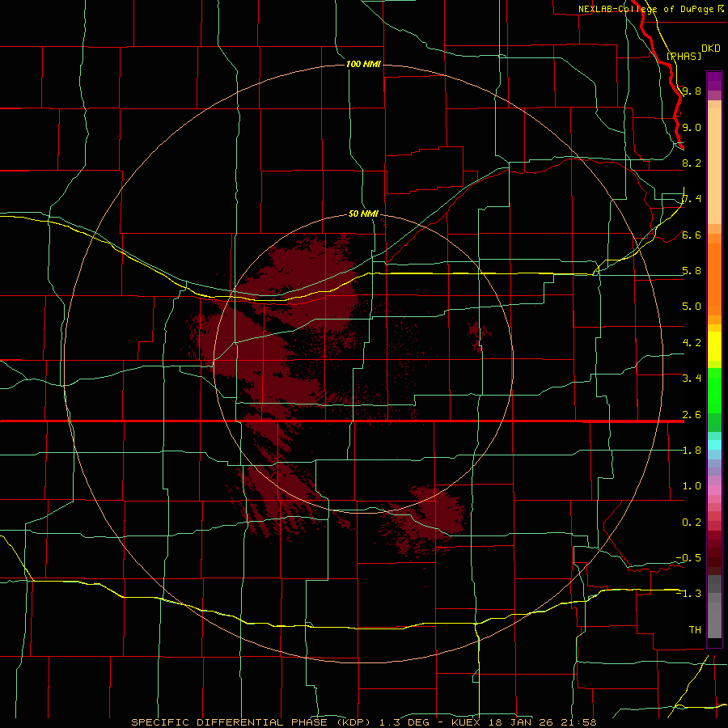Click the "DKD" legend unit label
The height and width of the screenshot is (728, 728).
tap(711, 49)
